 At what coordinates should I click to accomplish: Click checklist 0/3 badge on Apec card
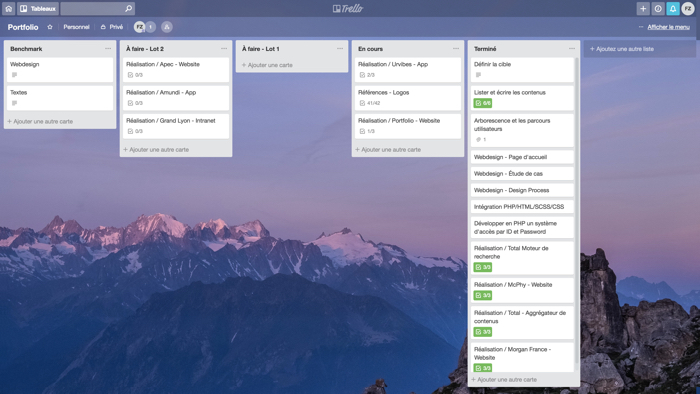[x=135, y=75]
